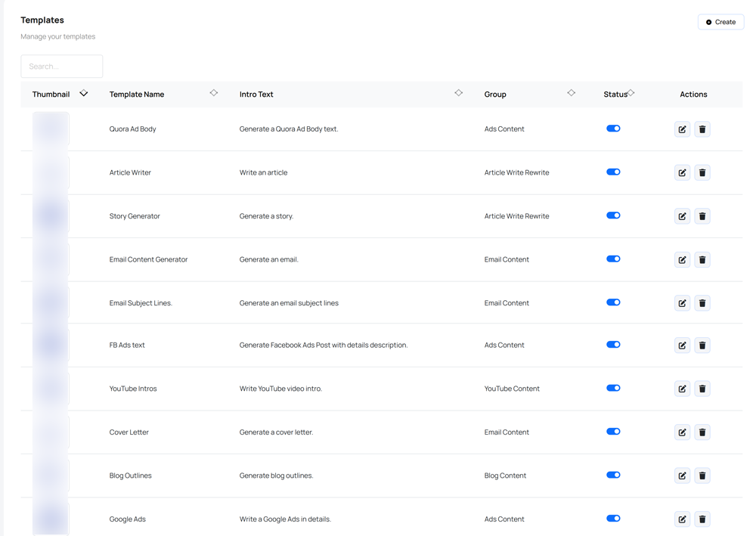
Task: Delete the Article Writer template
Action: [x=702, y=173]
